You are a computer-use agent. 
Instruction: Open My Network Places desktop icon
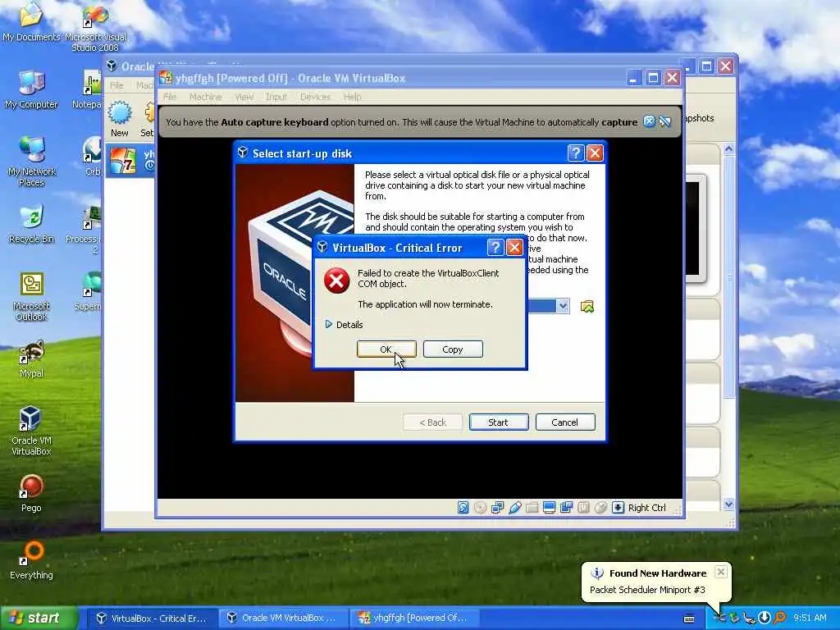(x=31, y=162)
